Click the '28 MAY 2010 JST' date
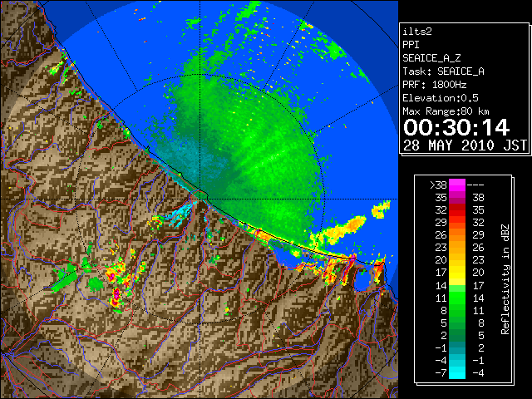 pyautogui.click(x=465, y=145)
